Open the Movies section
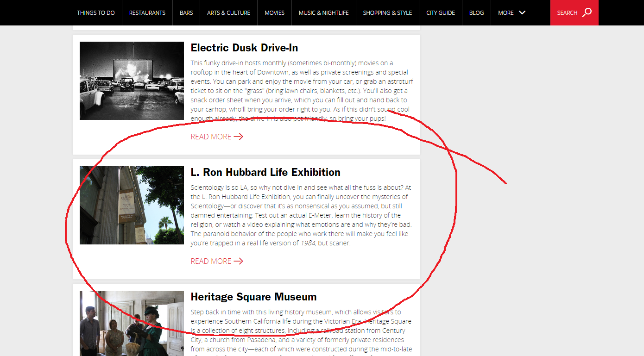 pyautogui.click(x=274, y=12)
